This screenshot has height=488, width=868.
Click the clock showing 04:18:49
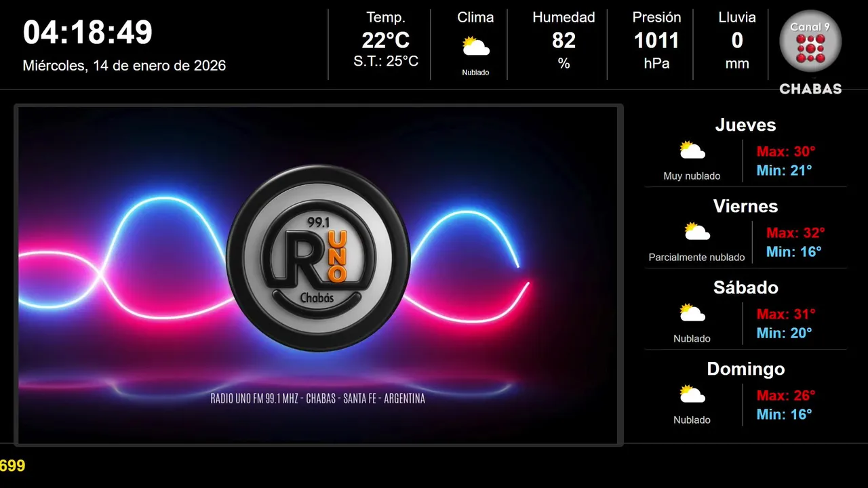[88, 33]
